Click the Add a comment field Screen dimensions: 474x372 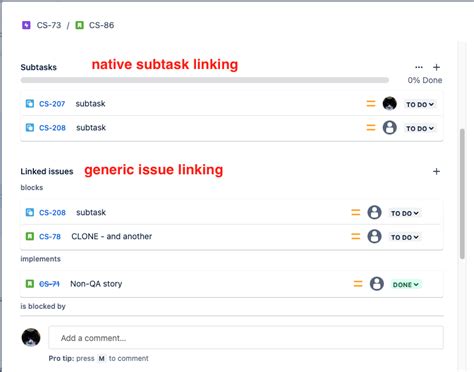point(246,338)
